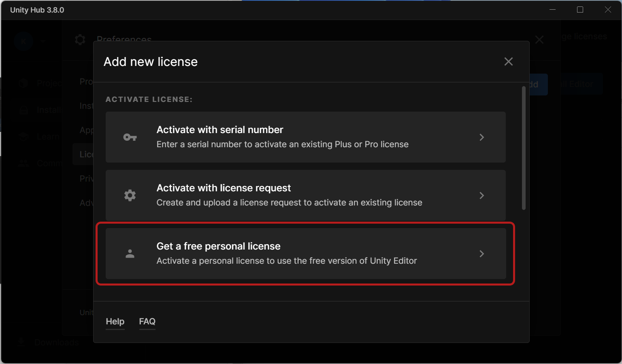Open the Help link

[115, 322]
